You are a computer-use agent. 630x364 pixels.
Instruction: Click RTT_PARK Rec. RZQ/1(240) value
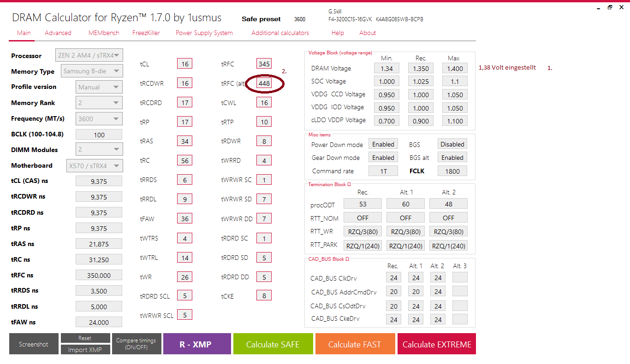(363, 246)
